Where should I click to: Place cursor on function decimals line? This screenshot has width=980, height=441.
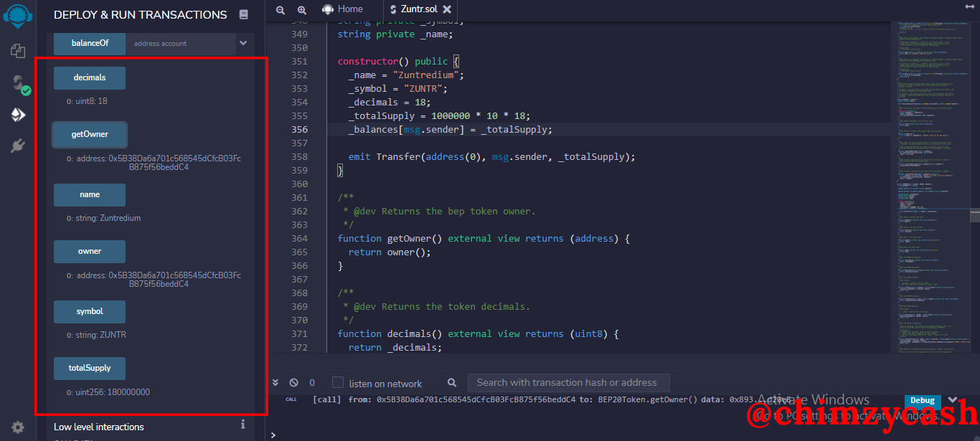pos(478,333)
